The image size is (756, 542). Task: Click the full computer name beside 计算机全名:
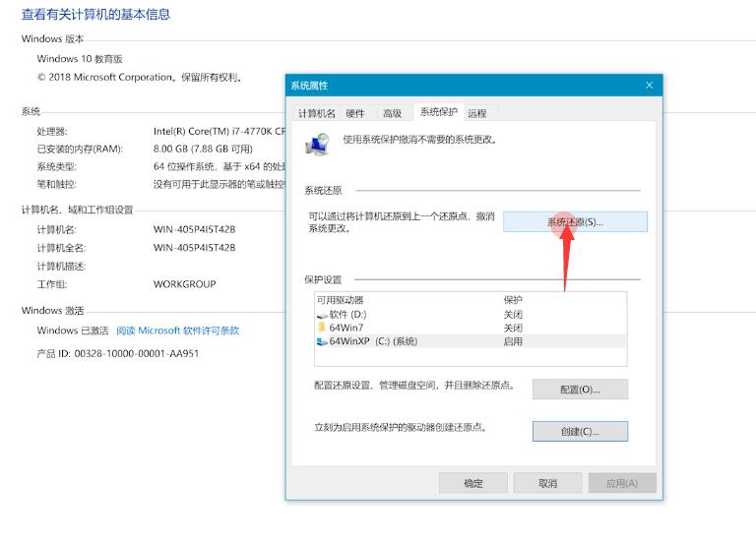tap(194, 248)
